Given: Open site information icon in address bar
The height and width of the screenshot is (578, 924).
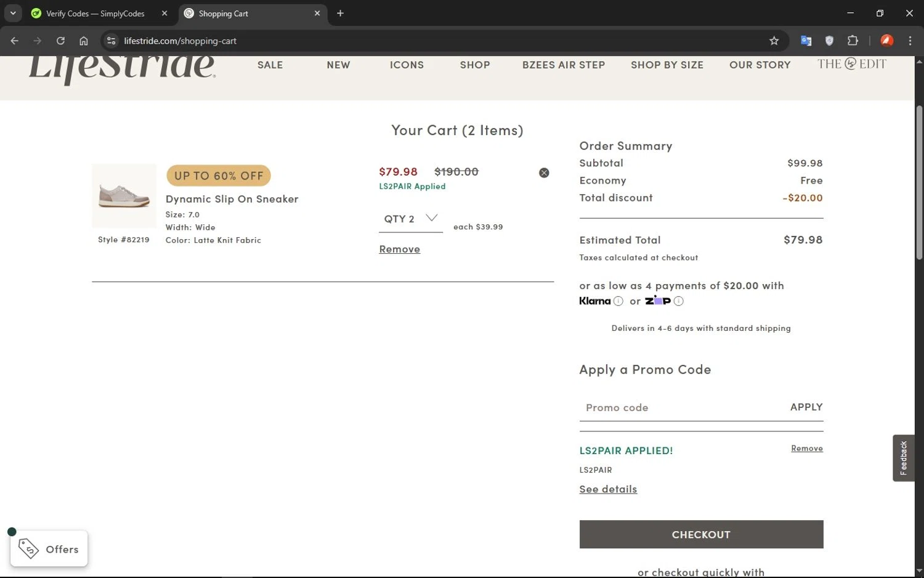Looking at the screenshot, I should pyautogui.click(x=111, y=41).
